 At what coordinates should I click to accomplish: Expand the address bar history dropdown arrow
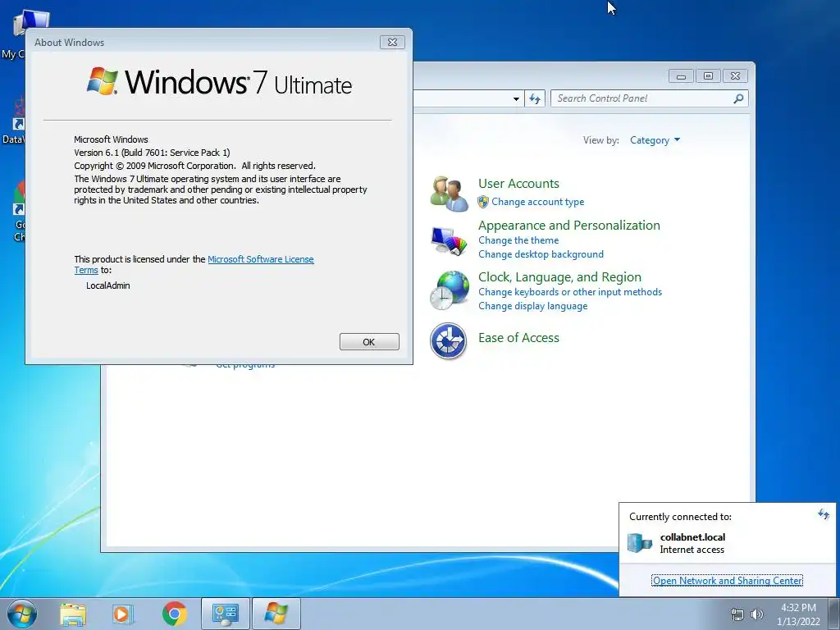(516, 99)
